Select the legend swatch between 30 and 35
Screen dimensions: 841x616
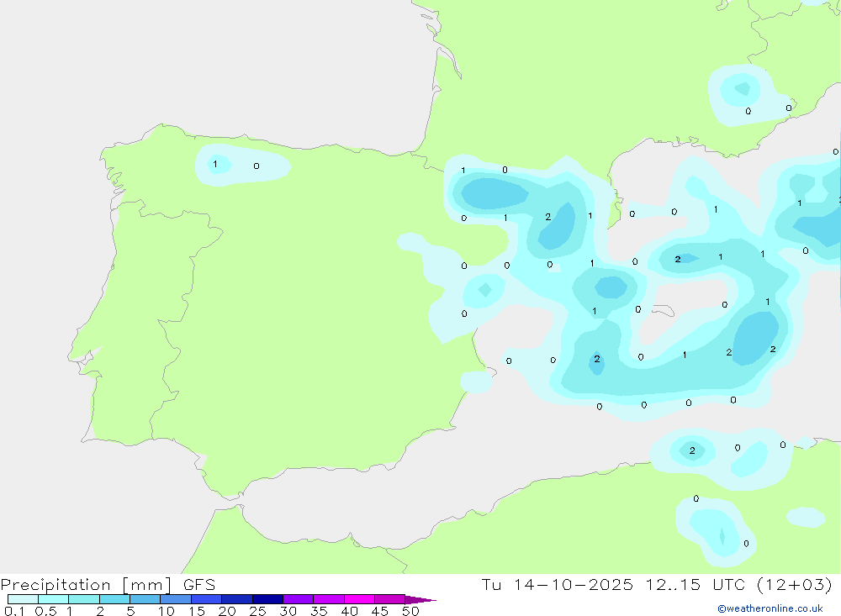click(298, 599)
